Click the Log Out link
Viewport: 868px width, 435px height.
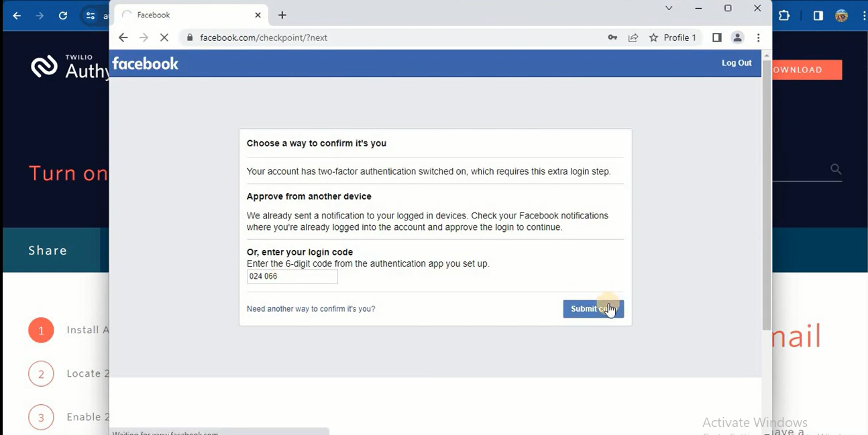tap(737, 63)
